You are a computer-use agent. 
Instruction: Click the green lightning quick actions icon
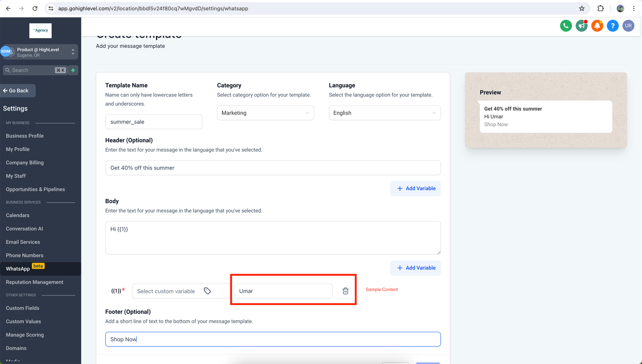(x=73, y=70)
